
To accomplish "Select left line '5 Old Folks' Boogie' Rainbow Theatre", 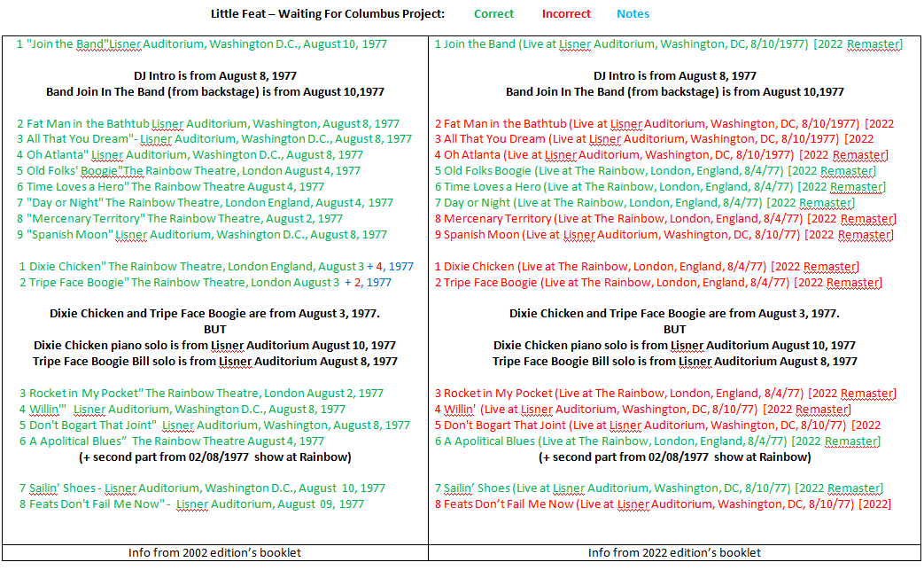I will click(188, 171).
